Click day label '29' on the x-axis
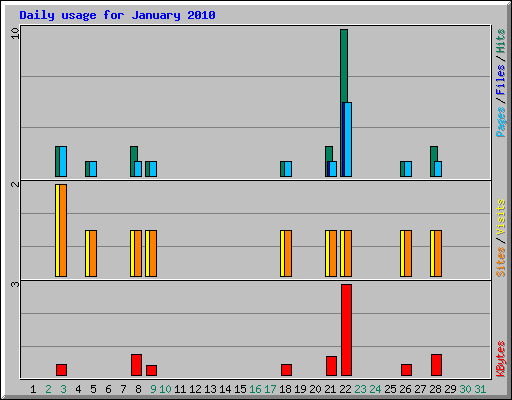The height and width of the screenshot is (400, 512). (x=450, y=389)
